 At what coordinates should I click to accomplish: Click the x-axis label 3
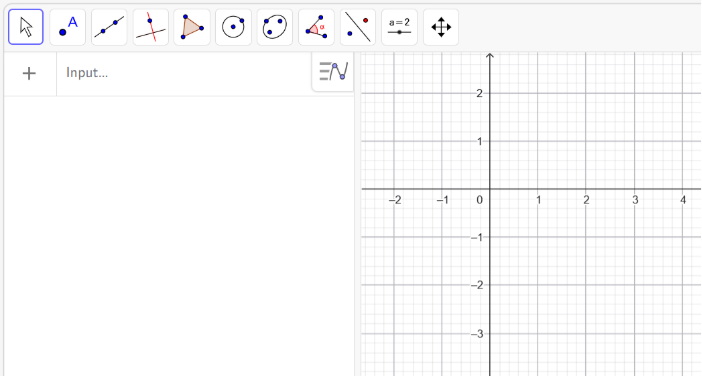coord(635,200)
